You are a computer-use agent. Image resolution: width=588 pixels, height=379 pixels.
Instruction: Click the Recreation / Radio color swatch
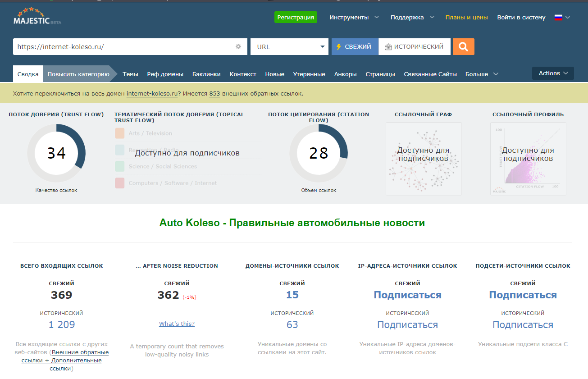[x=120, y=150]
